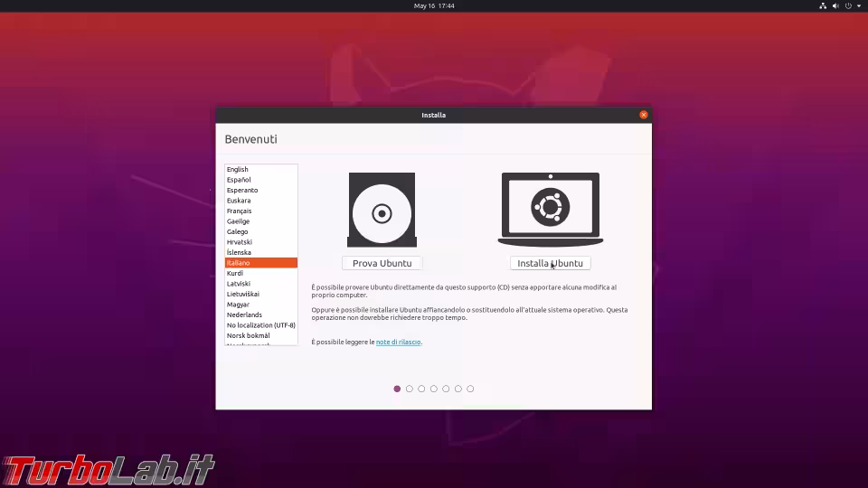Open the network status icon in top bar
This screenshot has width=868, height=488.
[823, 5]
